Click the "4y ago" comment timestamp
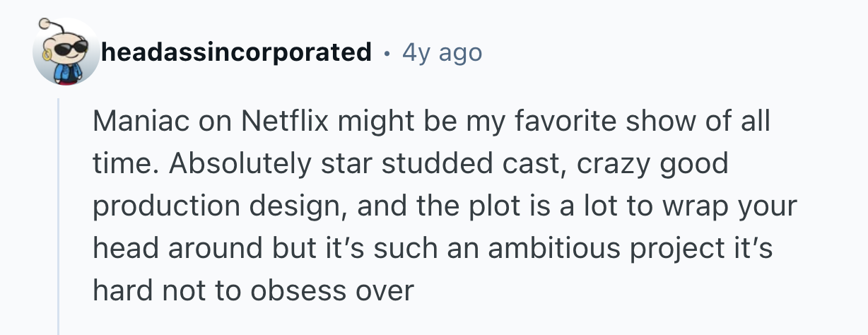 coord(442,52)
